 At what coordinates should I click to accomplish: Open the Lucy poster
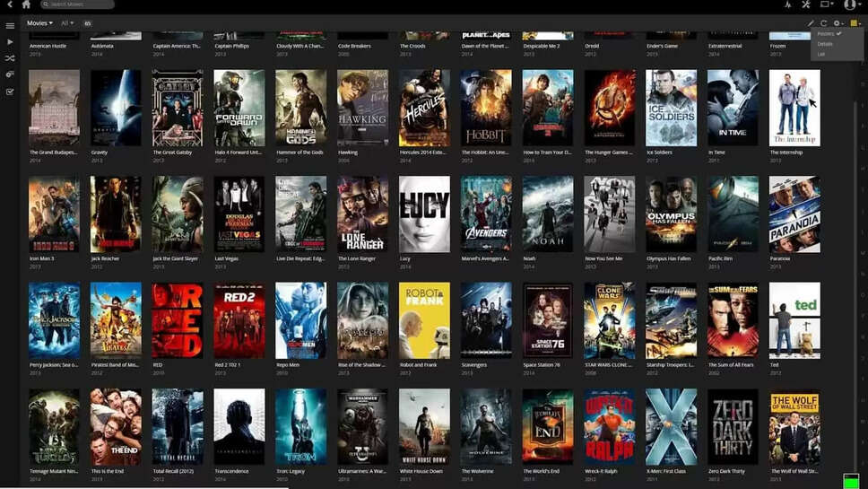(425, 214)
